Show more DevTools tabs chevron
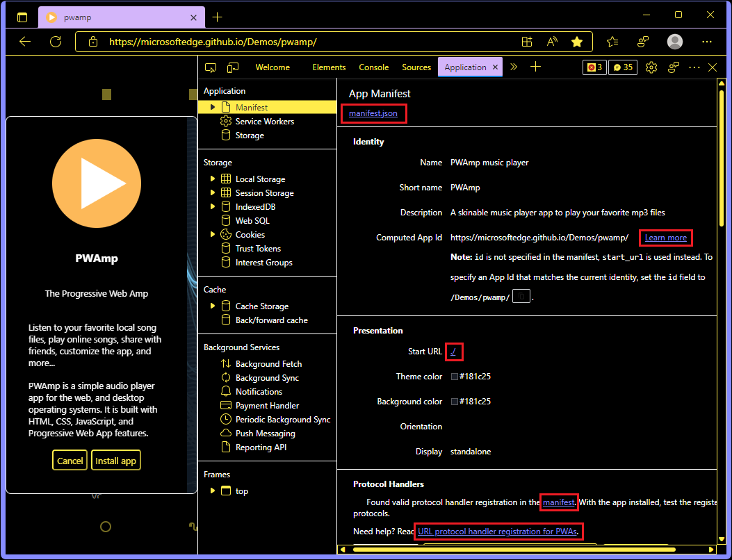 [514, 67]
